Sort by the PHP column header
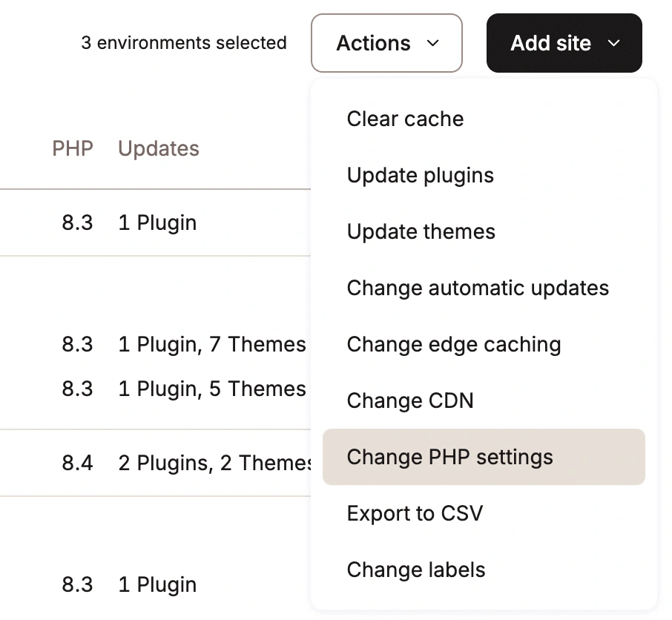 [73, 148]
